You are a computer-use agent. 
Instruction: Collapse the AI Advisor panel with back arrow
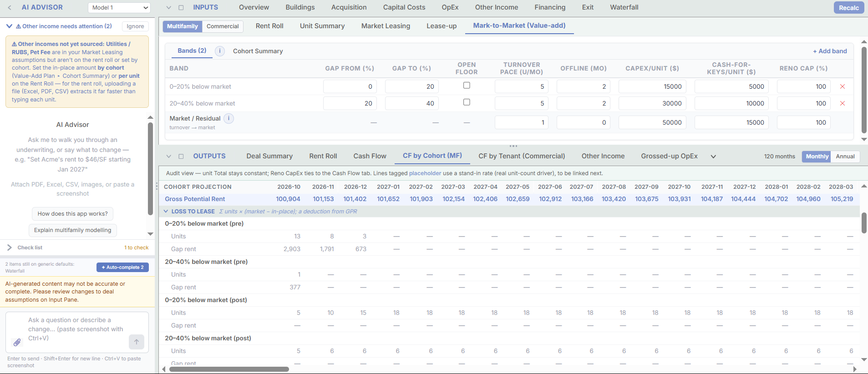pyautogui.click(x=10, y=8)
